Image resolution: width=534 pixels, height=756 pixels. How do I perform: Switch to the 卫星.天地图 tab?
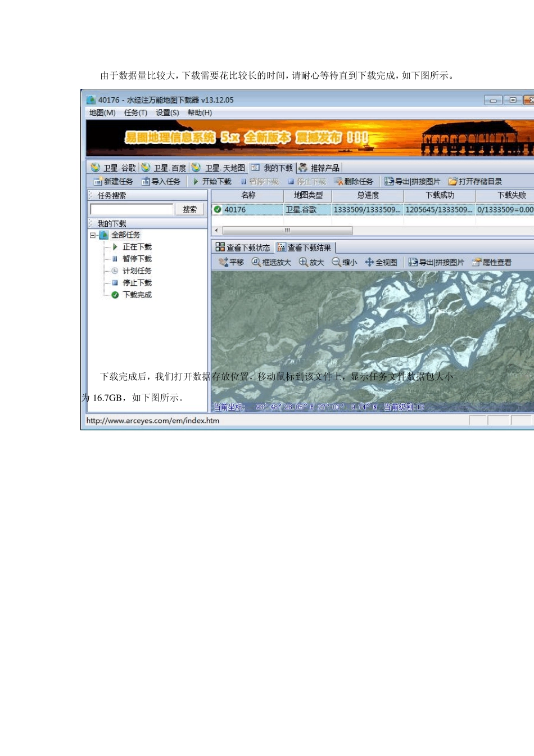click(x=218, y=168)
